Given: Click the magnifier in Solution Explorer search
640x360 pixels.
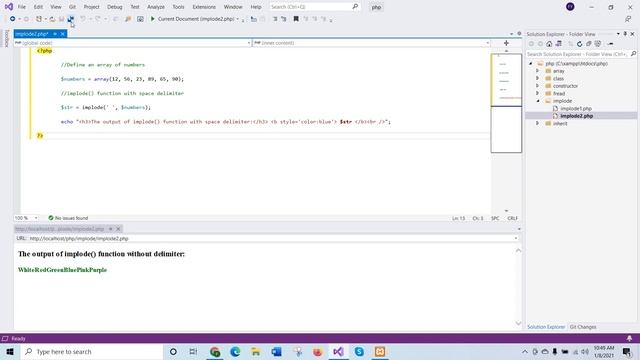Looking at the screenshot, I should click(633, 54).
